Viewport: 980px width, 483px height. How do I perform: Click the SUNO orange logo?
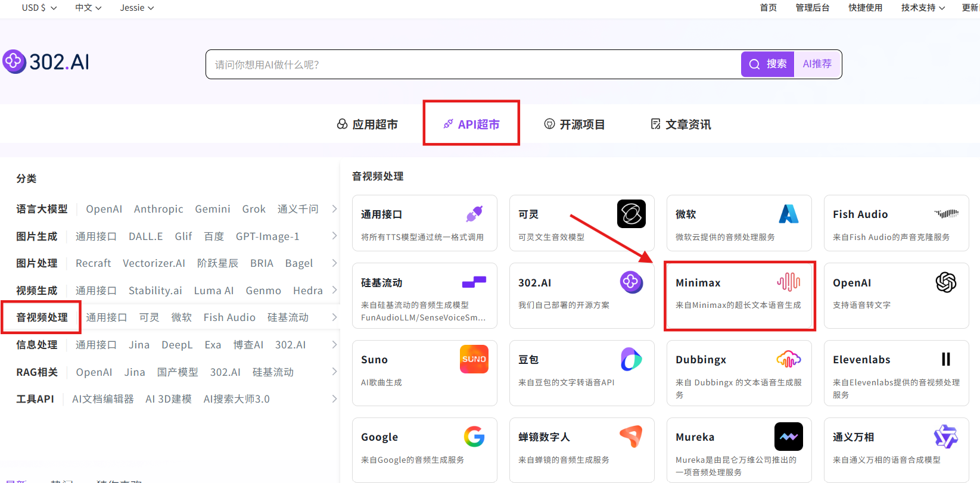coord(474,359)
